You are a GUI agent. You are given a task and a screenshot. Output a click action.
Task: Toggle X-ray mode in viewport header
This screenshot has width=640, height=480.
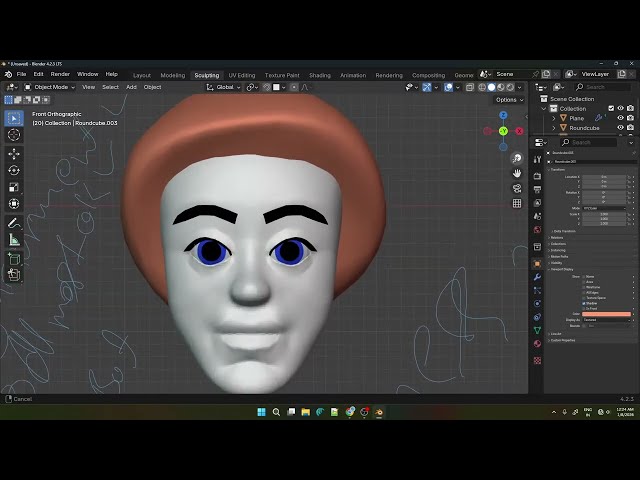point(470,87)
